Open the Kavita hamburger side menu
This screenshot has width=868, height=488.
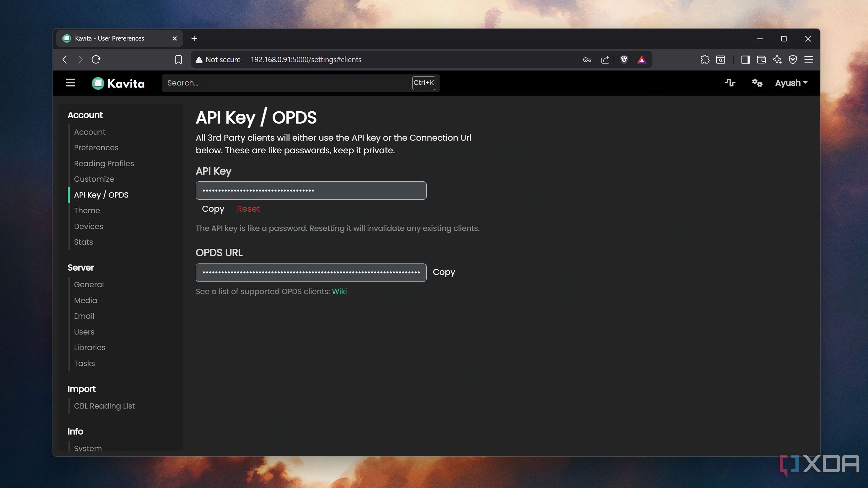click(71, 83)
